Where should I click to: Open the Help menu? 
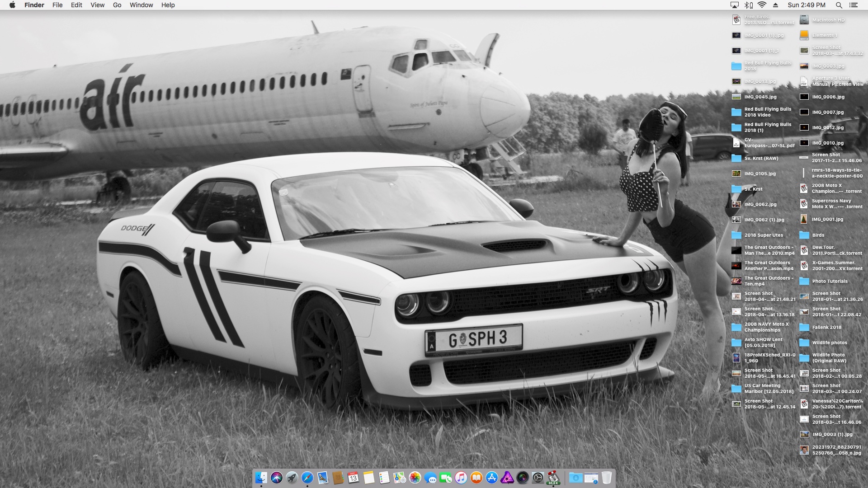(168, 5)
